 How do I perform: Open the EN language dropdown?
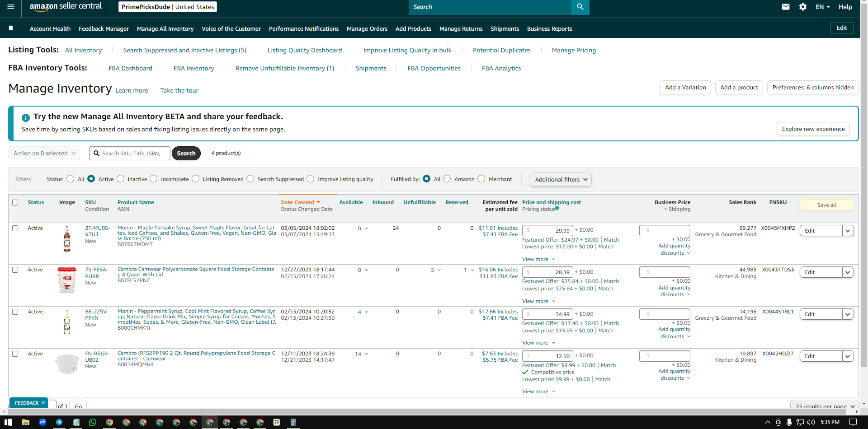click(823, 7)
